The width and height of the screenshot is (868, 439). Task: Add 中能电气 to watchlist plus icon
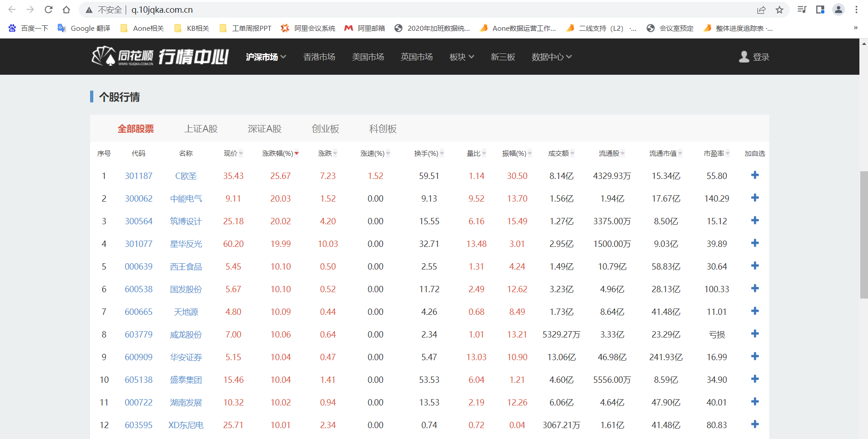pos(754,198)
